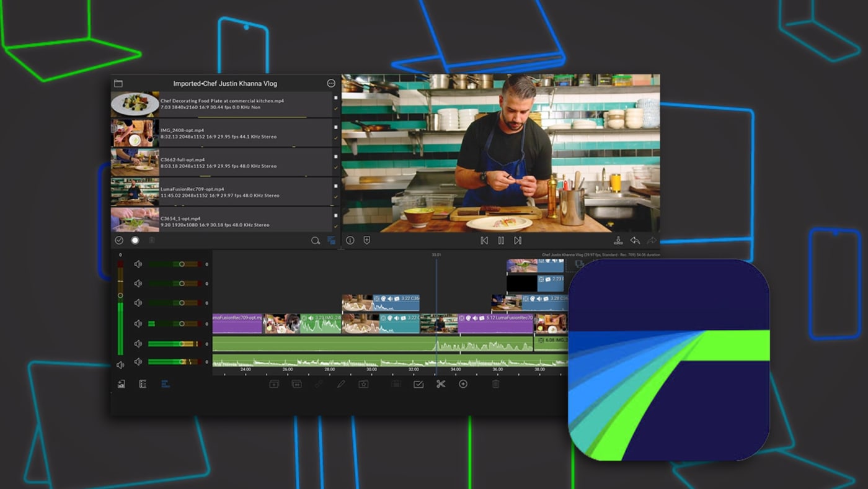Screen dimensions: 868x489
Task: Open library options ellipsis menu
Action: 331,83
